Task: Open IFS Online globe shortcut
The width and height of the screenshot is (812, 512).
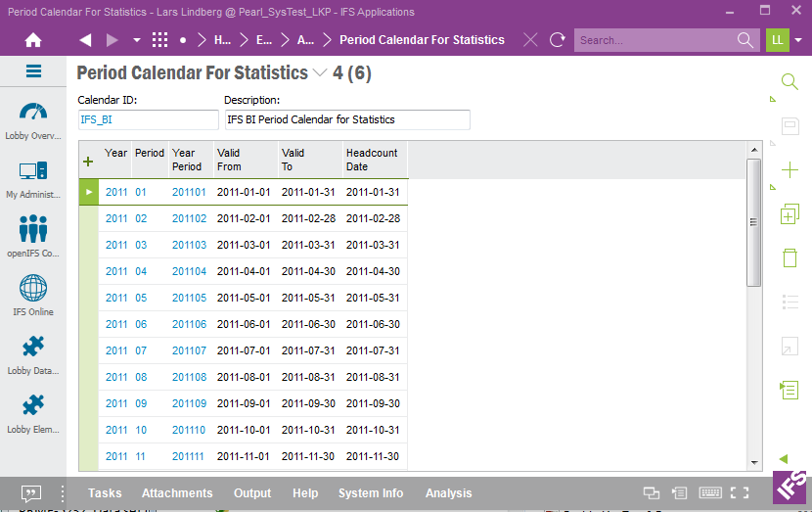Action: [x=33, y=296]
